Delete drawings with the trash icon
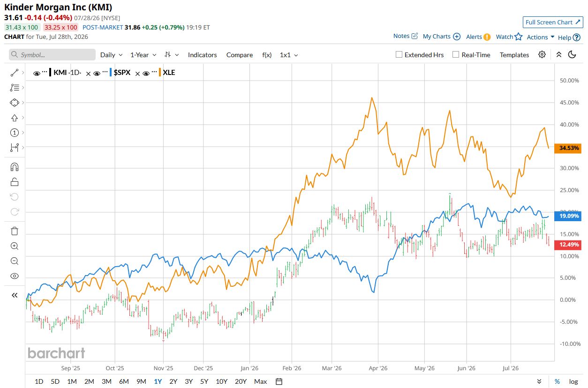The height and width of the screenshot is (388, 588). click(x=14, y=231)
